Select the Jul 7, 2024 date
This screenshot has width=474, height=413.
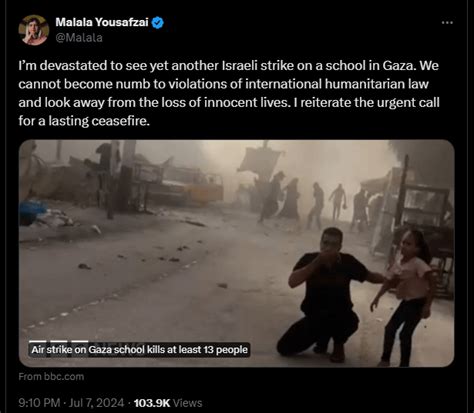96,403
